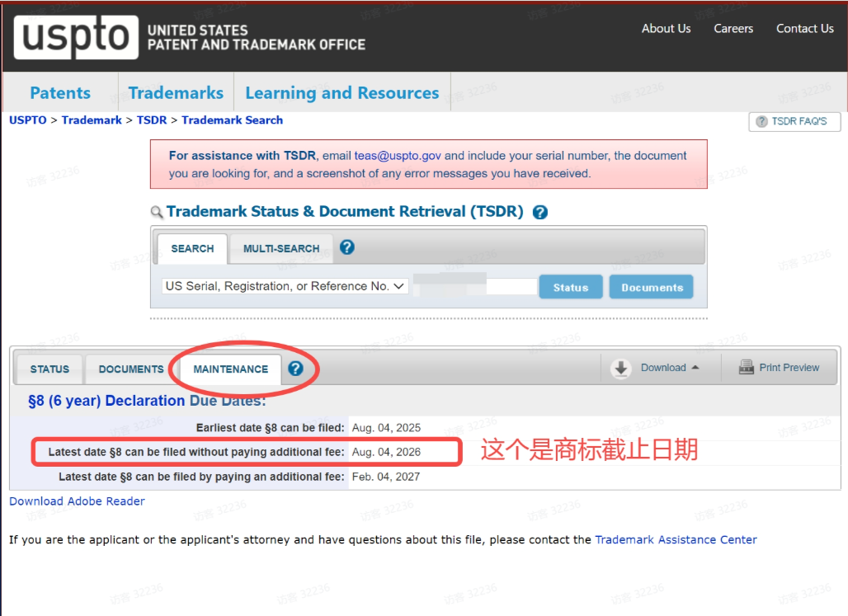The image size is (848, 616).
Task: Click the blue Status button
Action: pyautogui.click(x=571, y=287)
